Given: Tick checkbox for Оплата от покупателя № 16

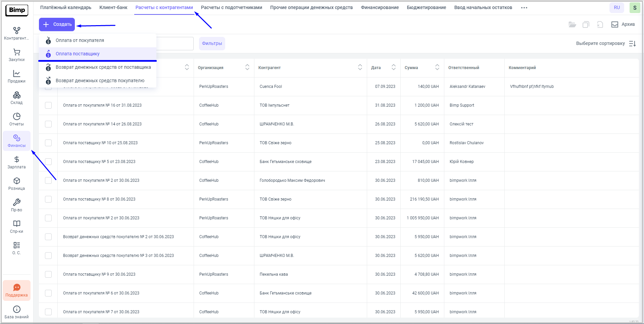Looking at the screenshot, I should pos(48,105).
